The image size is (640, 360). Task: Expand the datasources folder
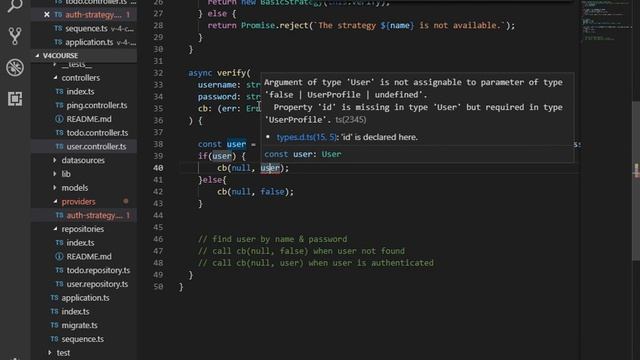pyautogui.click(x=83, y=160)
